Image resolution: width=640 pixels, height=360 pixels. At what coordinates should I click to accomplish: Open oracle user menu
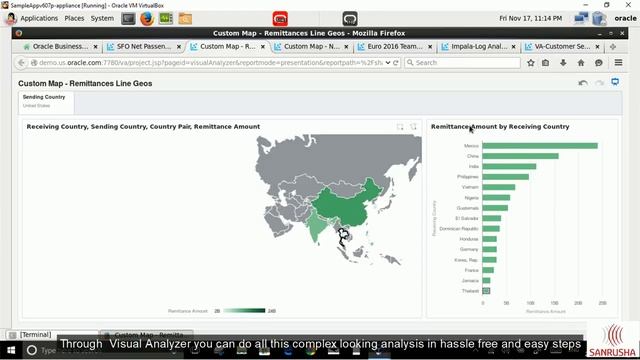(x=625, y=18)
